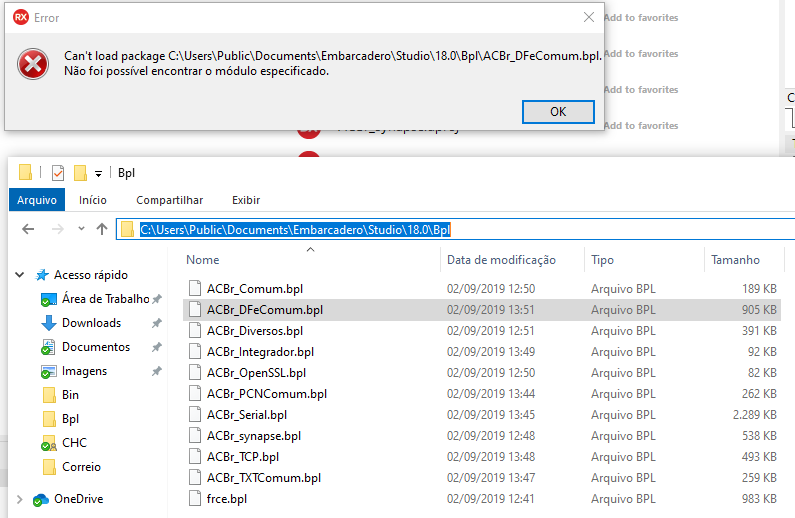795x518 pixels.
Task: Click the 2.289 KB size cell
Action: tap(754, 415)
